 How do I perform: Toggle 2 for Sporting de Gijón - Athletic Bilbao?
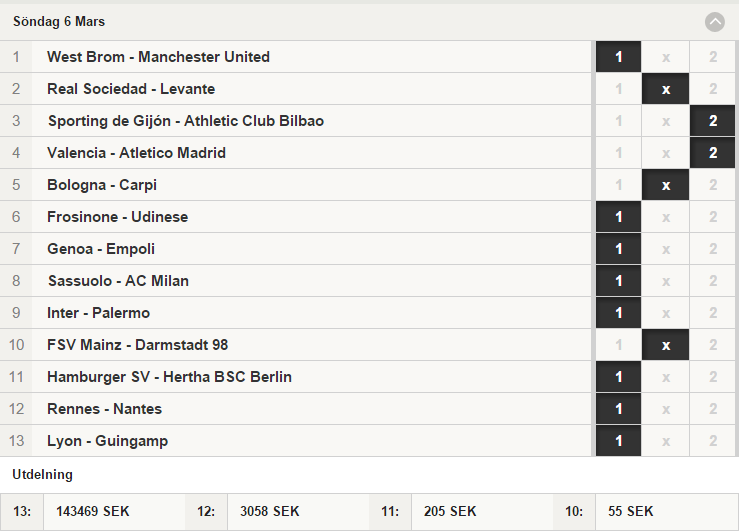[x=713, y=121]
